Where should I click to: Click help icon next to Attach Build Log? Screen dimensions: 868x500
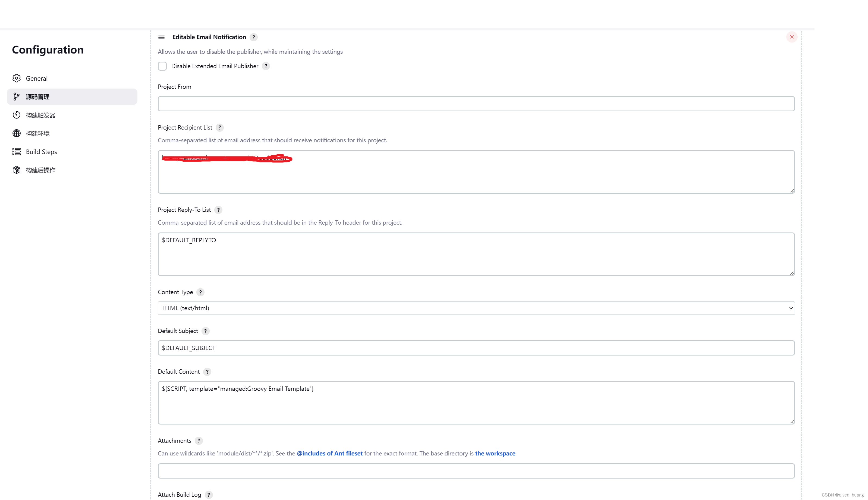click(209, 495)
